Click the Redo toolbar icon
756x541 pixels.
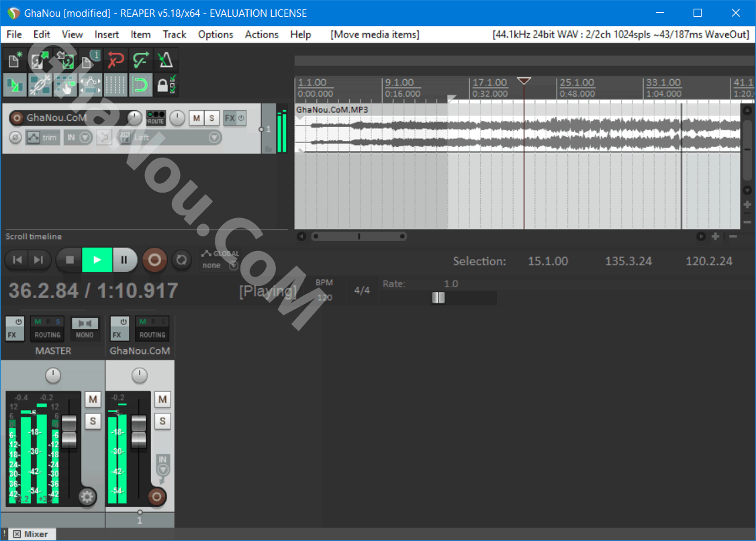click(x=140, y=60)
